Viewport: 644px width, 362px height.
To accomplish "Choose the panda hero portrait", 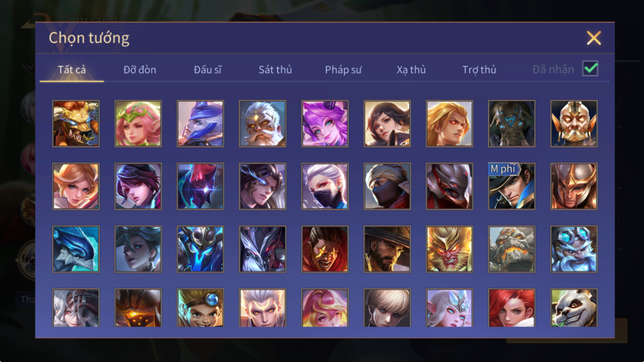I will click(x=574, y=308).
